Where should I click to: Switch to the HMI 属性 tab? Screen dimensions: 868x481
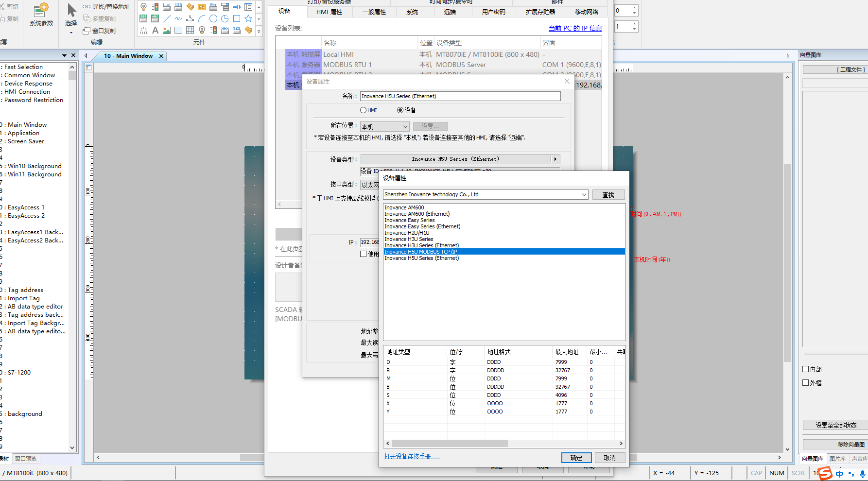coord(330,12)
